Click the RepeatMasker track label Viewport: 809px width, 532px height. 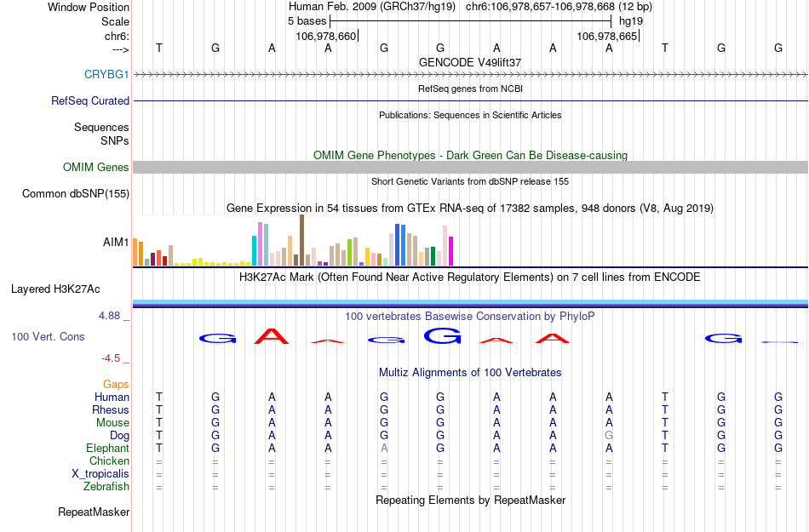94,512
